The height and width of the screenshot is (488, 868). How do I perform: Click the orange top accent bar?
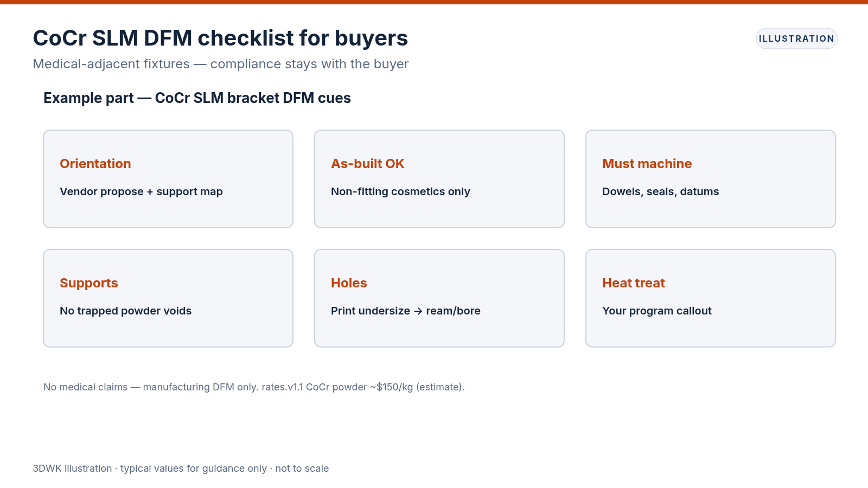coord(434,2)
